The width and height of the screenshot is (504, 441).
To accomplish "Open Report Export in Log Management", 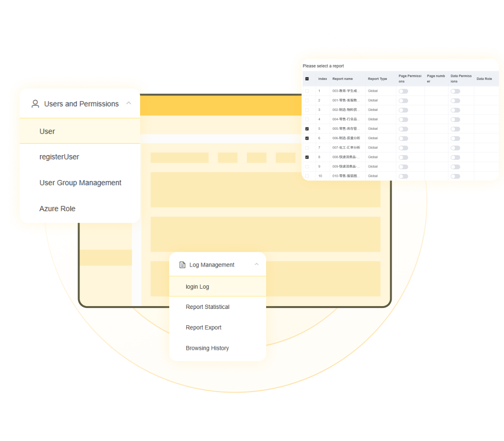I will pyautogui.click(x=204, y=328).
